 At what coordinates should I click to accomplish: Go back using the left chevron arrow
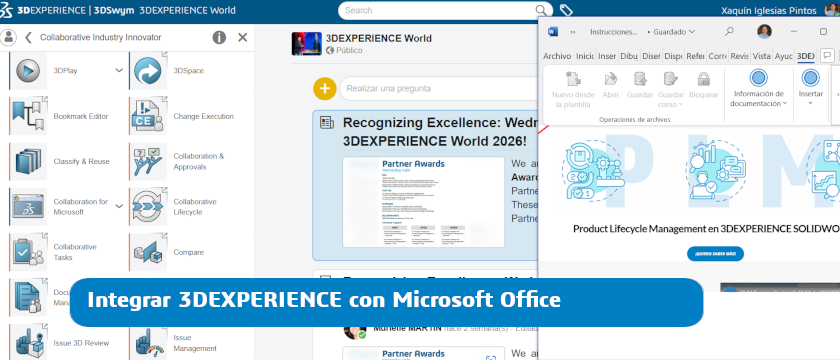click(28, 38)
